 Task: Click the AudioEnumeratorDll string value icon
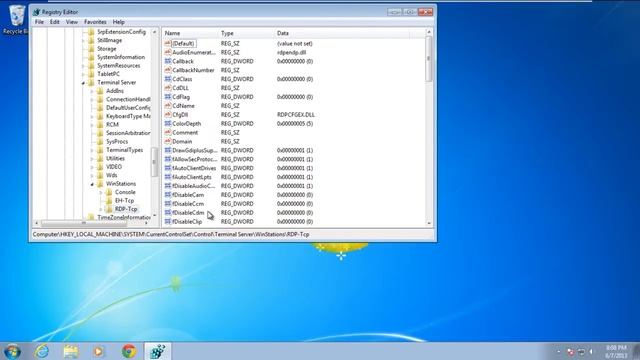pyautogui.click(x=167, y=52)
